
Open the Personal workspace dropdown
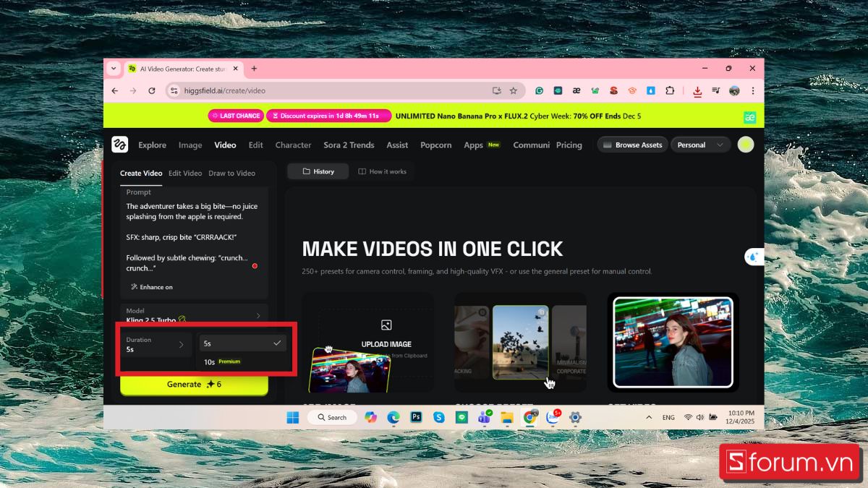coord(700,145)
